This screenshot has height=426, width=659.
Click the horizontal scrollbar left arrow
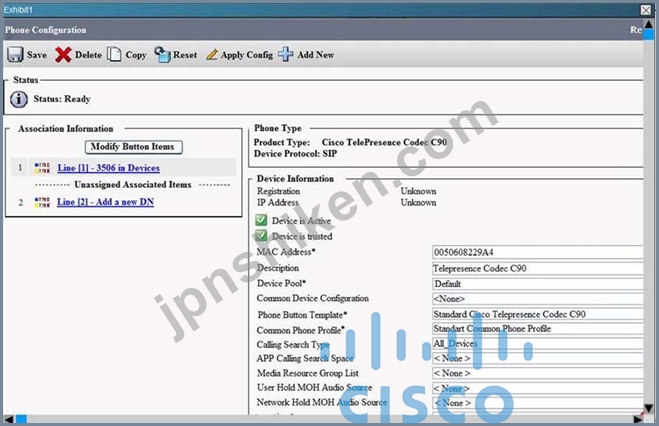point(8,419)
